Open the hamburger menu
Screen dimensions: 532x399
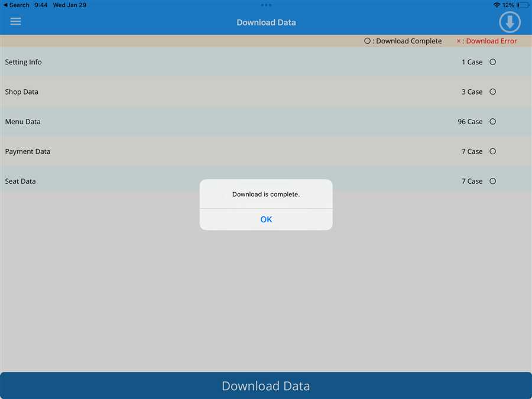coord(15,21)
